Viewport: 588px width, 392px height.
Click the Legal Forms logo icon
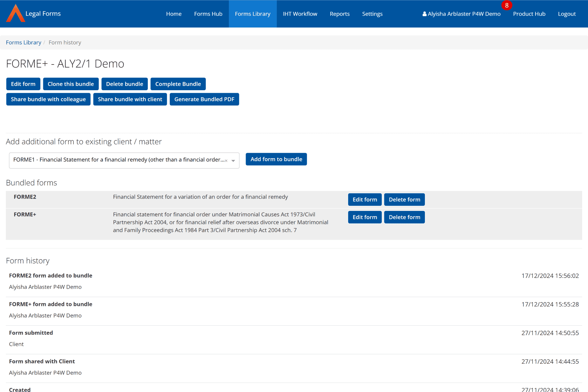click(15, 13)
